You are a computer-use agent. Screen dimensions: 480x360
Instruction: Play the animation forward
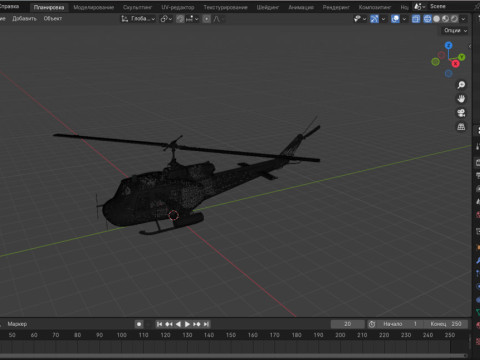[x=187, y=324]
